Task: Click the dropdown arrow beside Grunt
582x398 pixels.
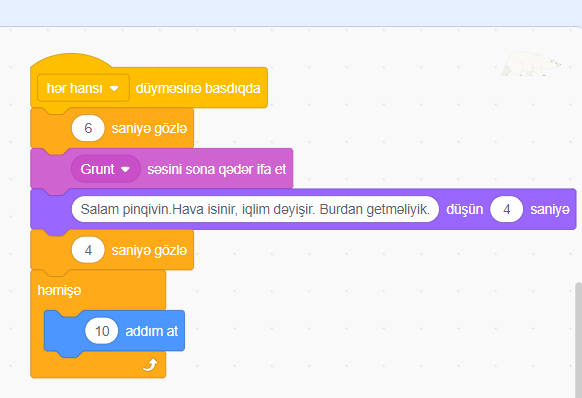Action: pyautogui.click(x=125, y=169)
